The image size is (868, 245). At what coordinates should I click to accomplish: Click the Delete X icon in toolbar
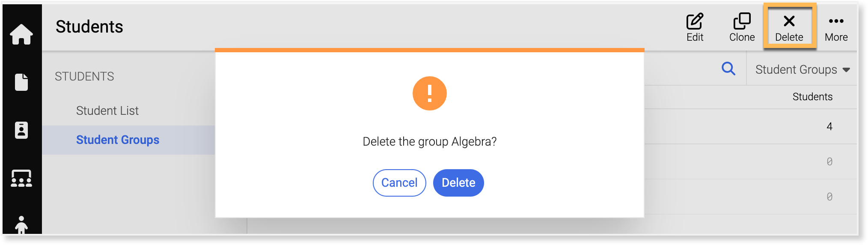[x=789, y=21]
